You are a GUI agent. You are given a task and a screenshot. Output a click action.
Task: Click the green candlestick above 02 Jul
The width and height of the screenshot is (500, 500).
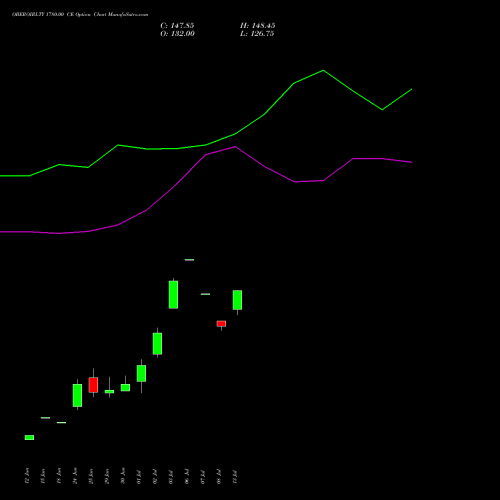click(157, 343)
